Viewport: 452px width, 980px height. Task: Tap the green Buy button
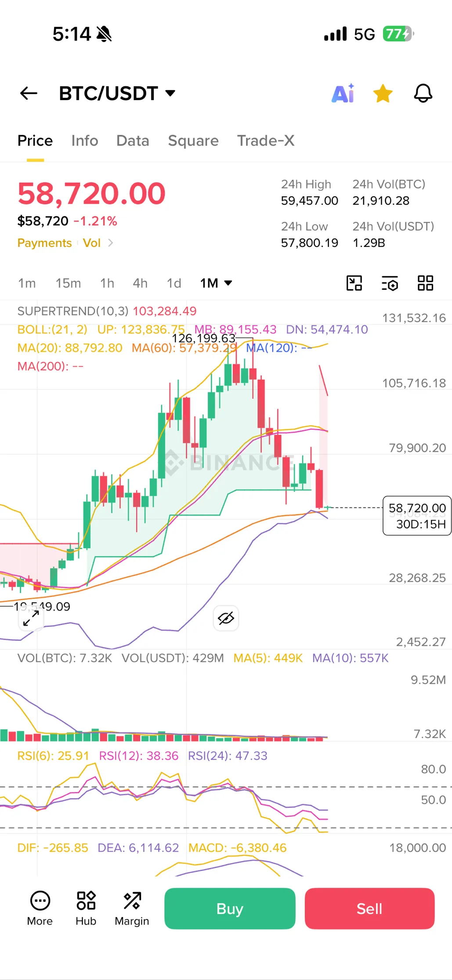pos(230,908)
